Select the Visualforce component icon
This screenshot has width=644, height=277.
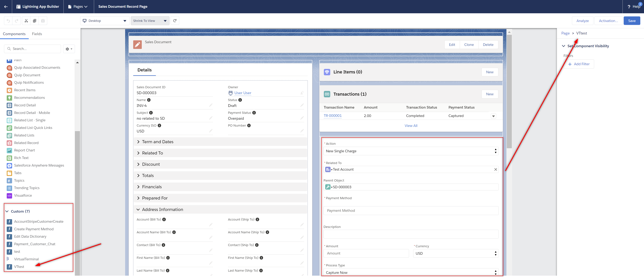coord(9,195)
